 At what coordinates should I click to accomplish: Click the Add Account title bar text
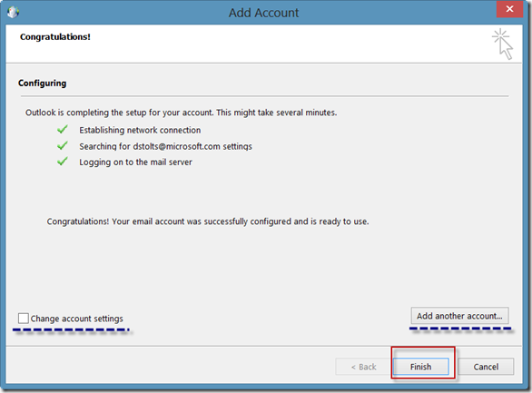pos(263,13)
